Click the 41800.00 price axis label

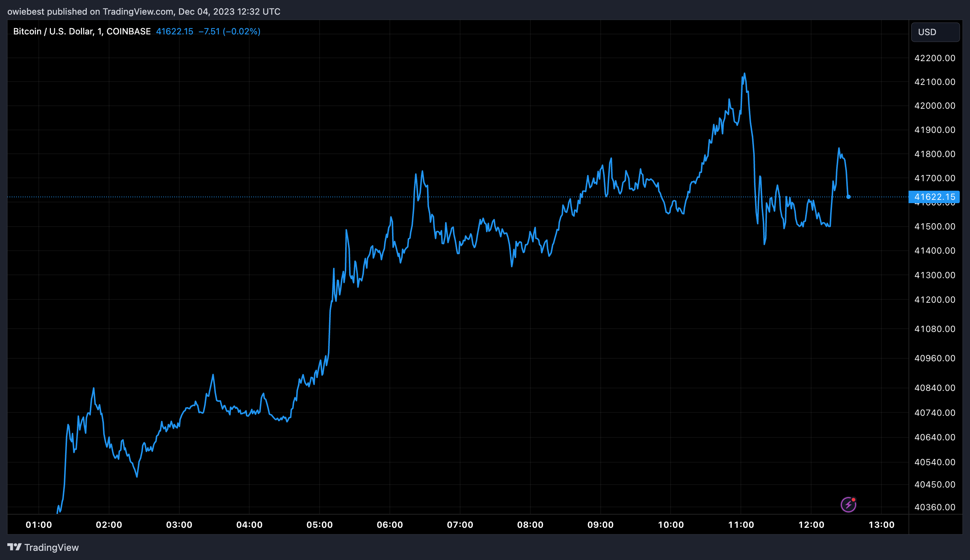click(x=934, y=154)
